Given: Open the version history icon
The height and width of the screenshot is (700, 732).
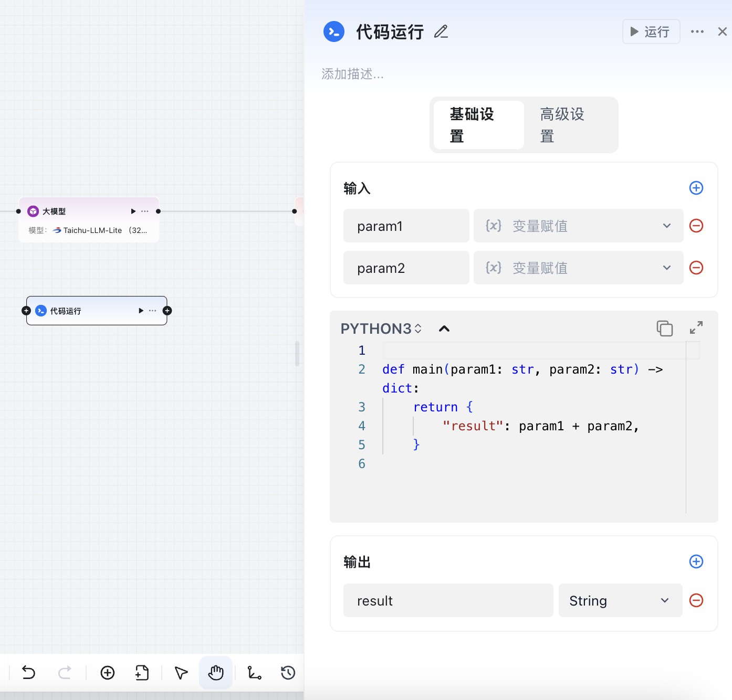Looking at the screenshot, I should tap(288, 672).
